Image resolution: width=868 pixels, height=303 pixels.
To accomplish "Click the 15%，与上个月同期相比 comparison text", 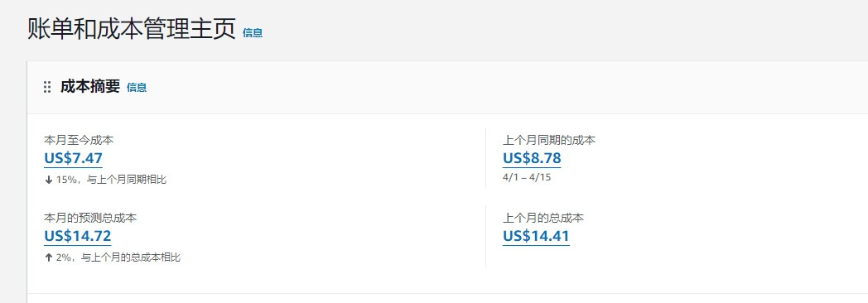I will 111,180.
